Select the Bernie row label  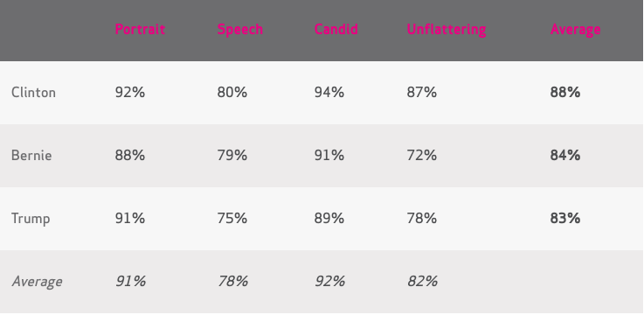pyautogui.click(x=31, y=156)
